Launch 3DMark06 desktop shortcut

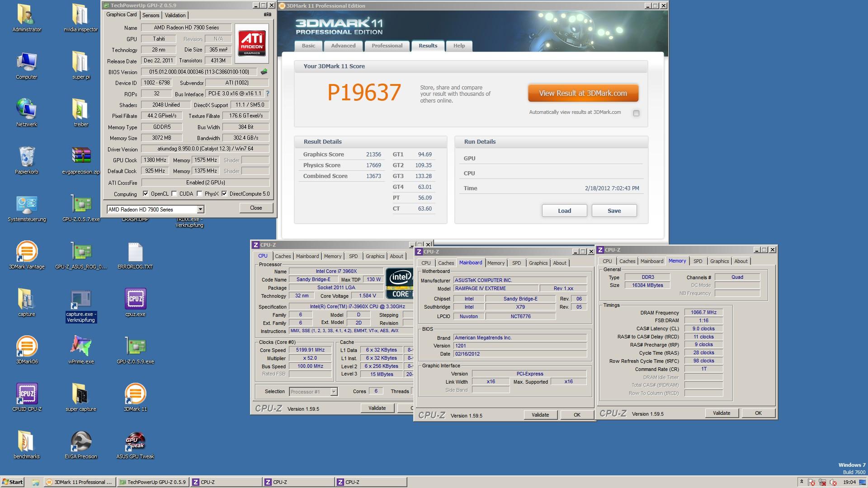click(x=27, y=350)
